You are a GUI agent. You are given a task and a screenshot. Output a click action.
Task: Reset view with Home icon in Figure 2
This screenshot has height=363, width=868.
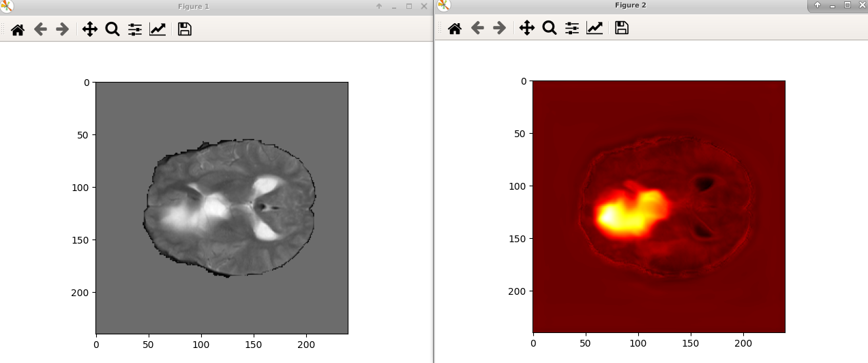pyautogui.click(x=455, y=28)
